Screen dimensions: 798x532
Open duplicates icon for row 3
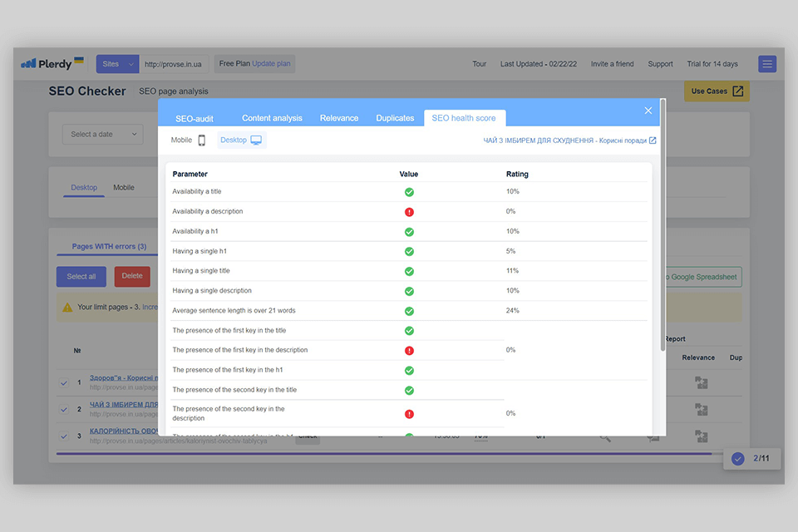pos(702,436)
